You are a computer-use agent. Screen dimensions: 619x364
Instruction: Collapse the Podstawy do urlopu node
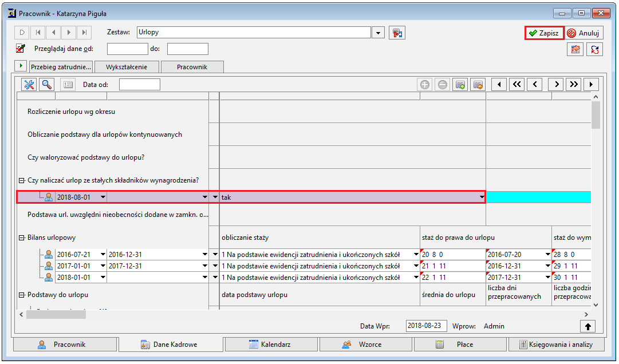(21, 295)
